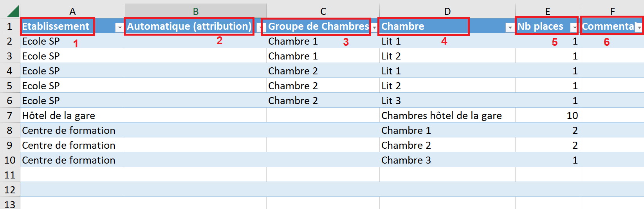The image size is (644, 209).
Task: Click the Chambre 3 cell in row 10
Action: click(406, 160)
